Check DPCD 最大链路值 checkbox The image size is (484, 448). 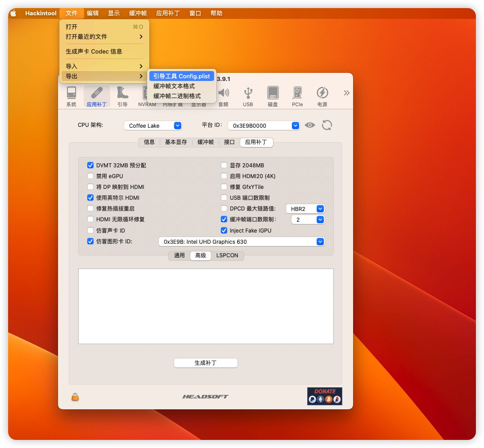[x=224, y=208]
